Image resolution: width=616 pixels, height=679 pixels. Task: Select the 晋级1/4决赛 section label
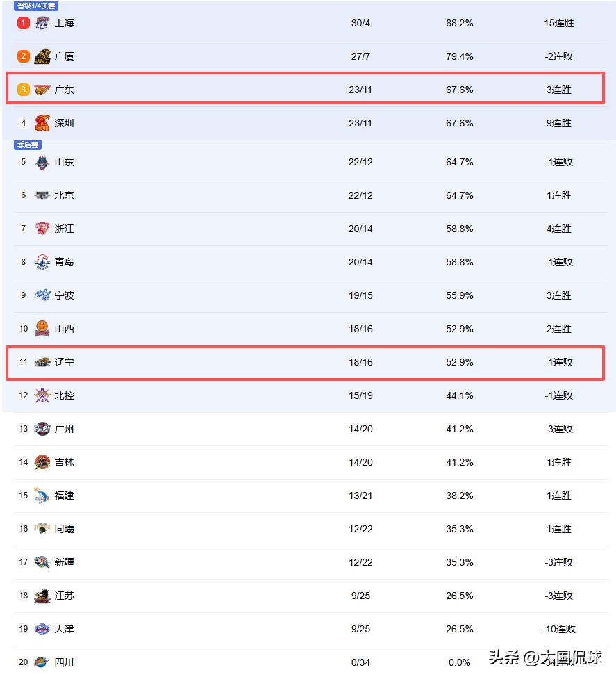(36, 6)
